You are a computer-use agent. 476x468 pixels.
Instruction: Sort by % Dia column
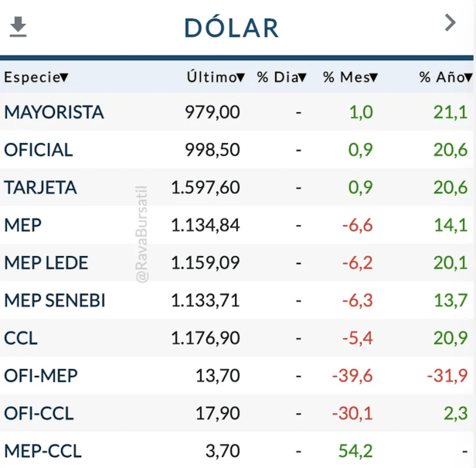281,77
